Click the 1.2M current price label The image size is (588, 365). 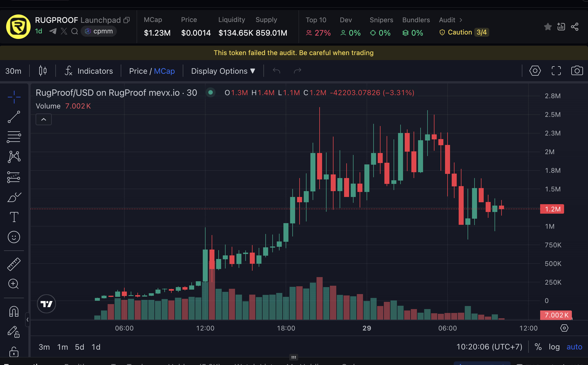click(552, 209)
